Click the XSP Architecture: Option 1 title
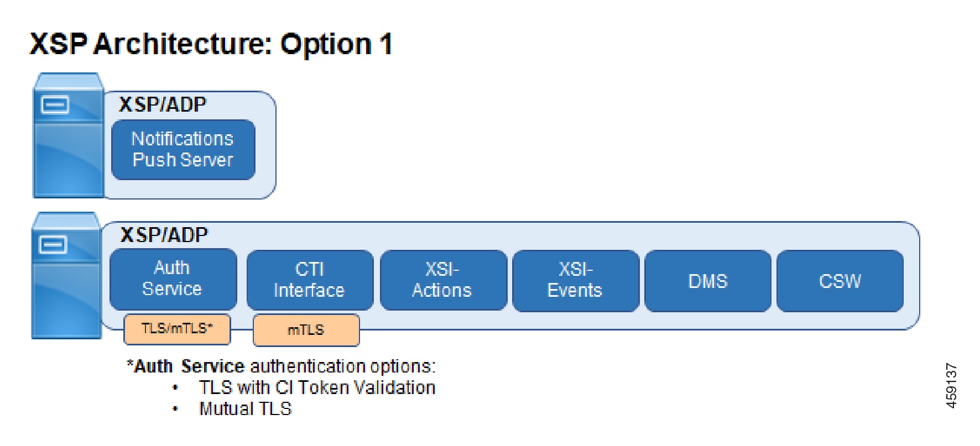980x446 pixels. [x=211, y=44]
